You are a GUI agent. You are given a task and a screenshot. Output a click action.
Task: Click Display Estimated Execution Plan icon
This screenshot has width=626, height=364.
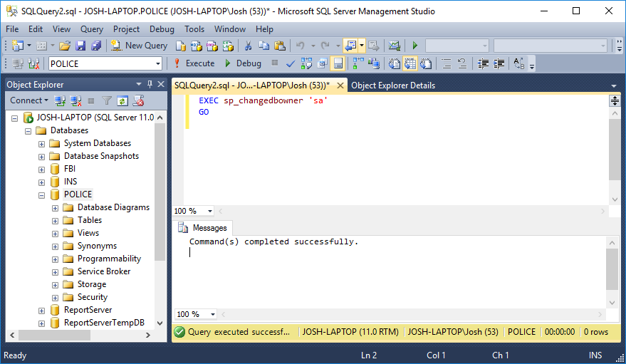click(307, 63)
